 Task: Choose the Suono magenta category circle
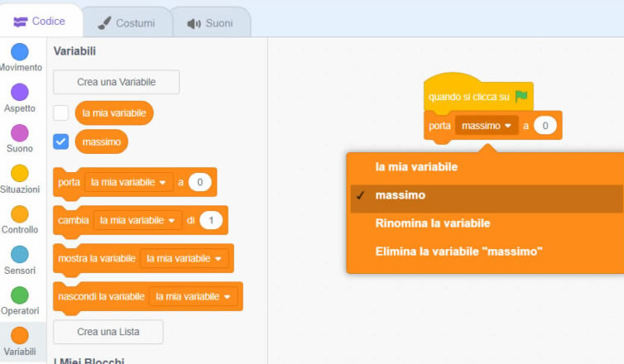pos(20,133)
